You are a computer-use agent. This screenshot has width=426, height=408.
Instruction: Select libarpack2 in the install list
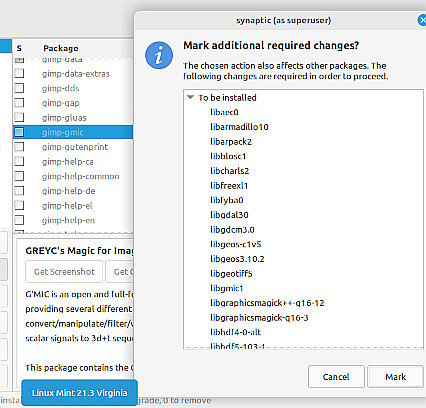[x=231, y=142]
